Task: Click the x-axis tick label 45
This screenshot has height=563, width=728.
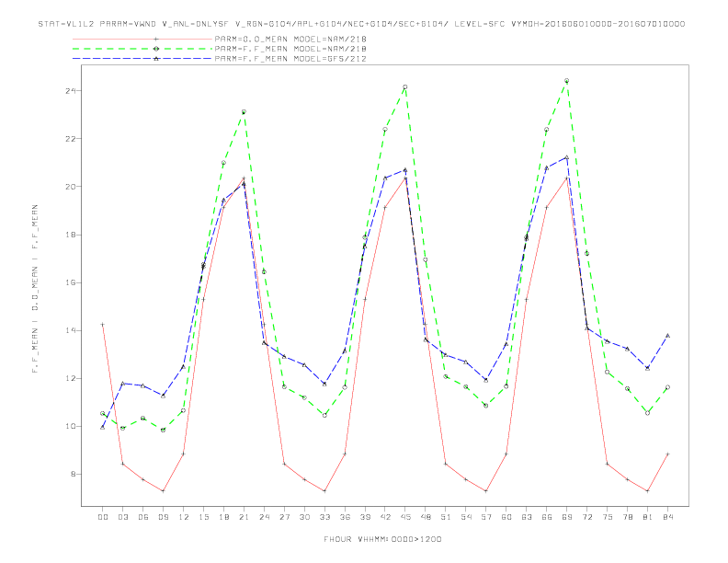Action: coord(405,517)
